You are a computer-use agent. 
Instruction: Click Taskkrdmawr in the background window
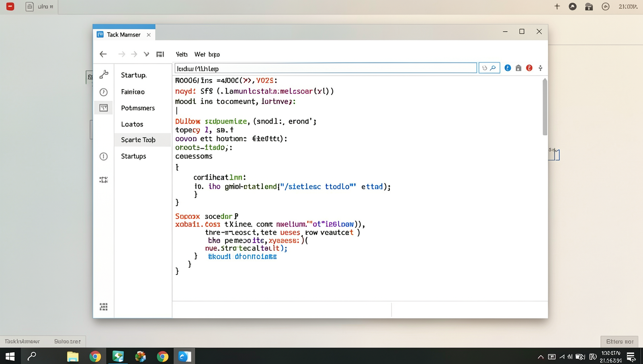(x=22, y=342)
